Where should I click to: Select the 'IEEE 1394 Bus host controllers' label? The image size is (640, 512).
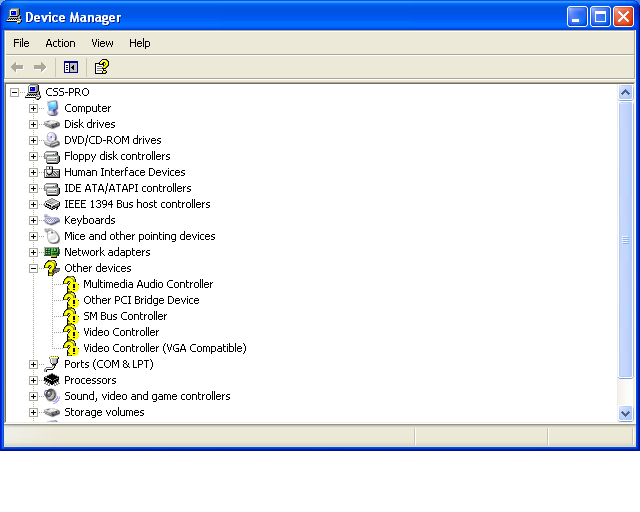(137, 204)
